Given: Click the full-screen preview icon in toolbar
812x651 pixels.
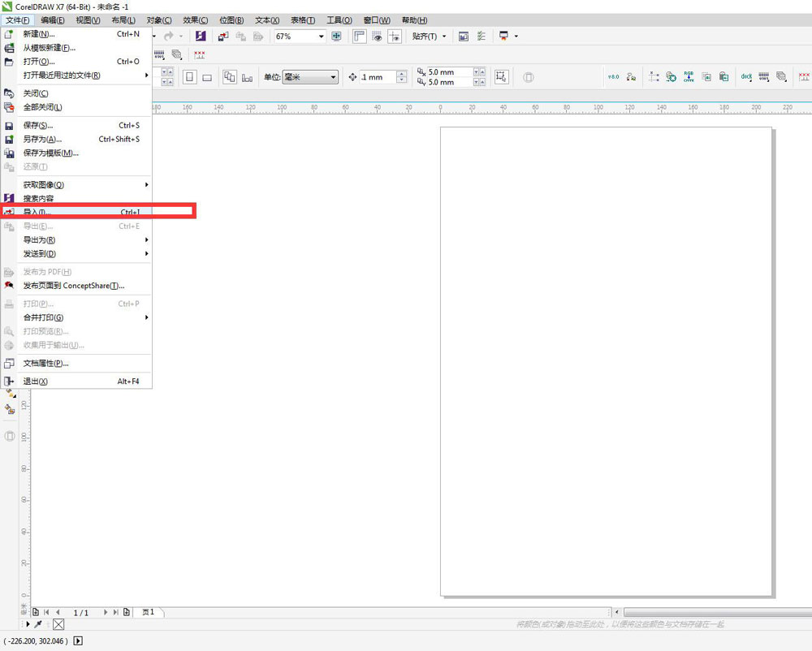Looking at the screenshot, I should 336,37.
